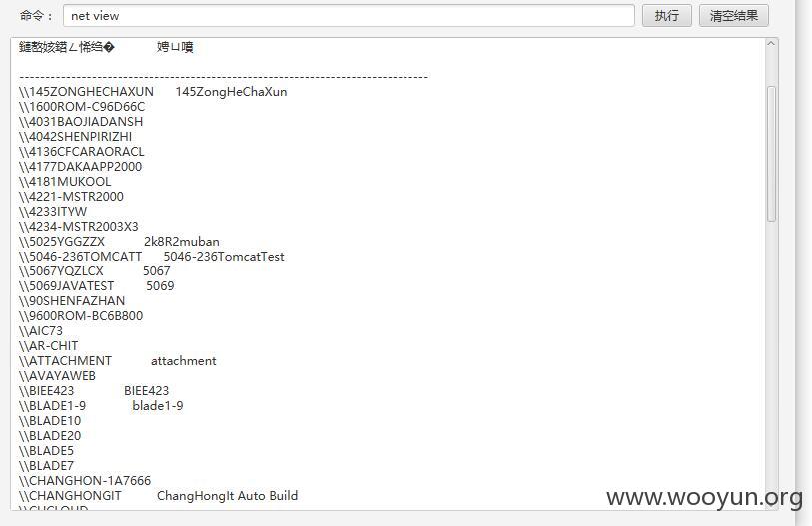This screenshot has height=526, width=812.
Task: Select the \\BLADE5 host entry
Action: coord(47,452)
